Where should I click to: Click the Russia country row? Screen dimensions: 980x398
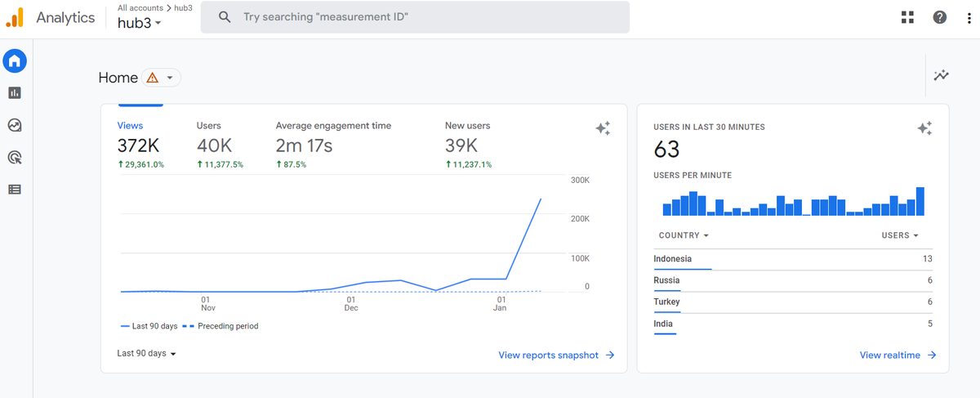tap(793, 280)
